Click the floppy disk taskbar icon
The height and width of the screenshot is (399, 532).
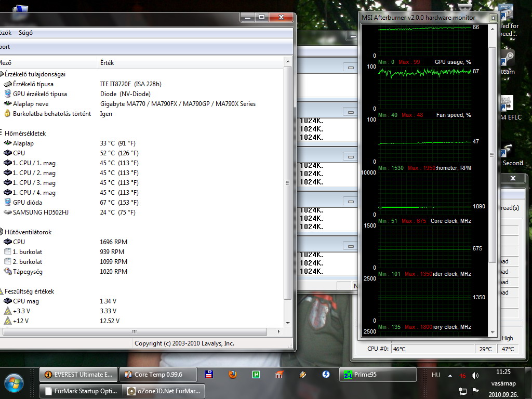point(209,374)
